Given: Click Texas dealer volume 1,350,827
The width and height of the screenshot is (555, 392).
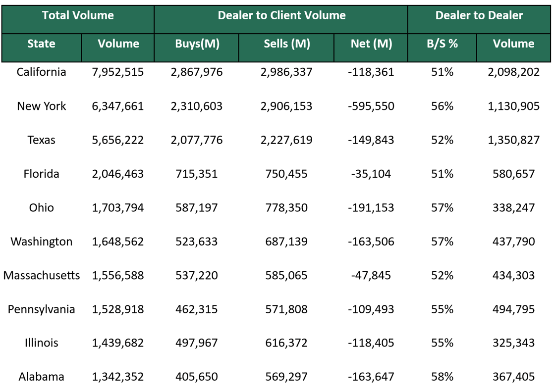Looking at the screenshot, I should pos(513,140).
